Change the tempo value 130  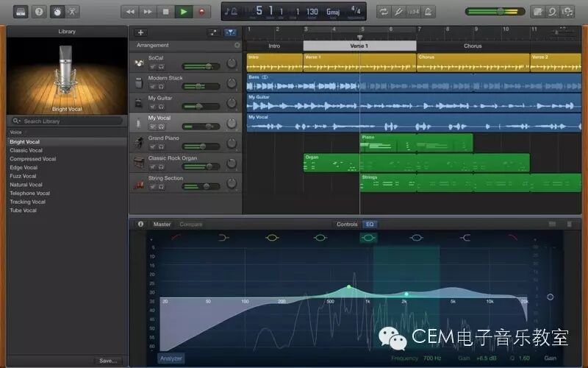tap(312, 12)
